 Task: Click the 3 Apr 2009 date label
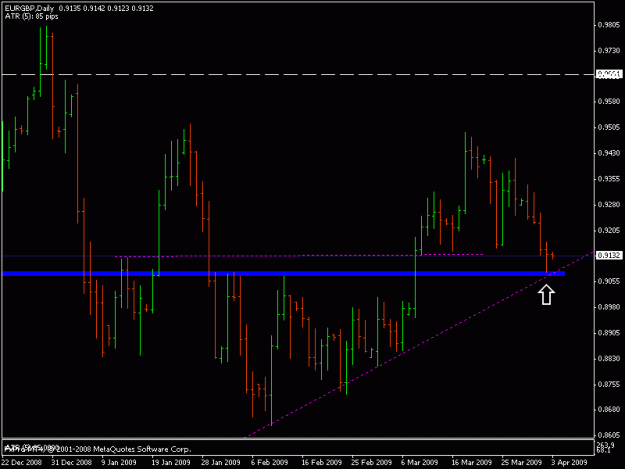click(570, 462)
